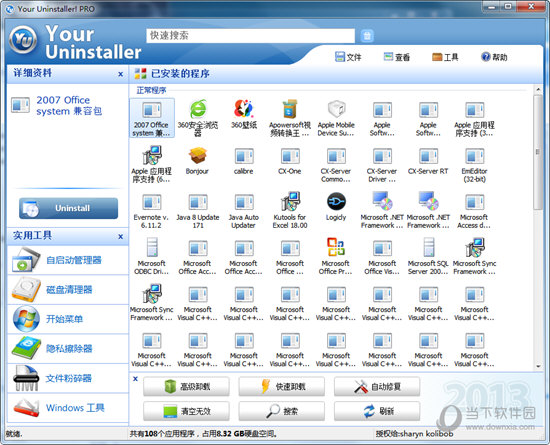Screen dimensions: 550x445
Task: Open 隐私擦除器 privacy eraser tool
Action: click(68, 349)
